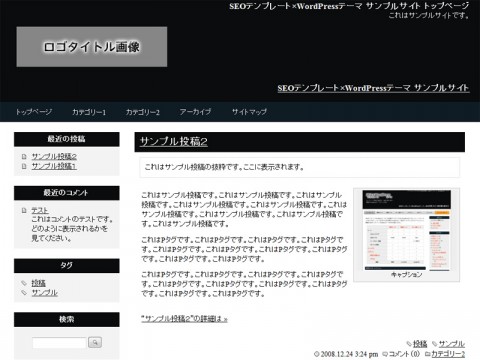Open the テスト comment link

click(x=40, y=210)
